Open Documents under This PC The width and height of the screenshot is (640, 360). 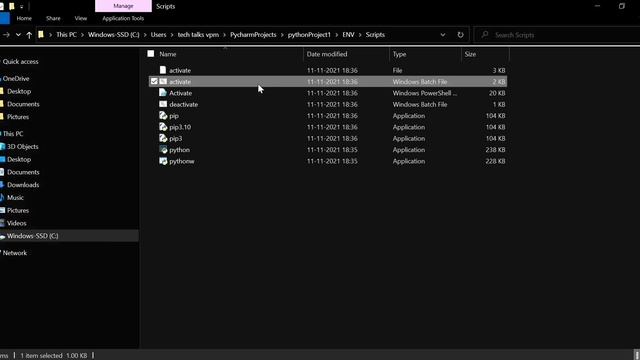pyautogui.click(x=23, y=172)
